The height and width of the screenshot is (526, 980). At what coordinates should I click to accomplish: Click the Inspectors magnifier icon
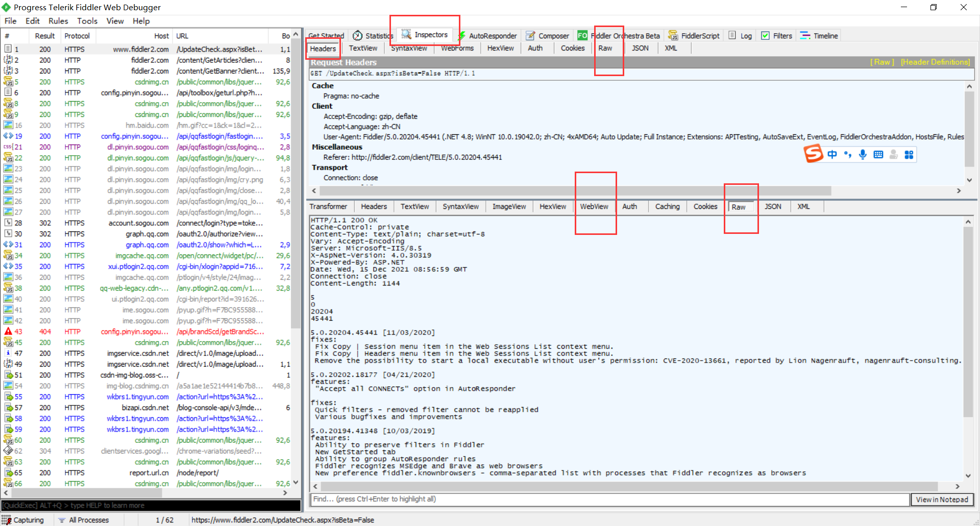406,34
